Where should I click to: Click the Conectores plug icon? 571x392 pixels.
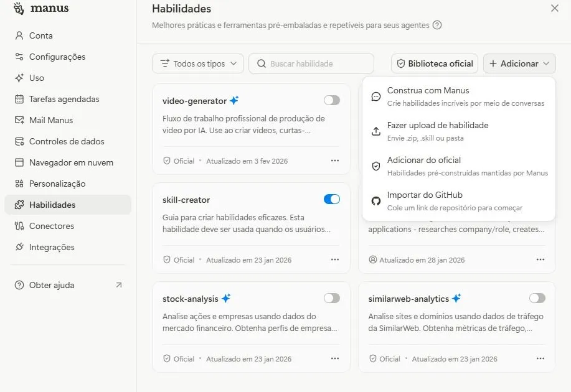click(18, 226)
